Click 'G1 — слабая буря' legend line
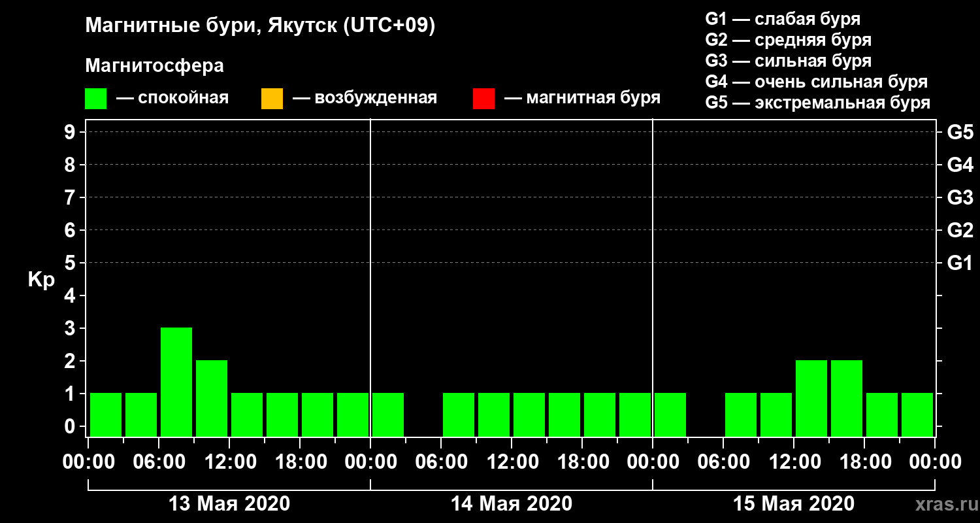 pos(783,18)
